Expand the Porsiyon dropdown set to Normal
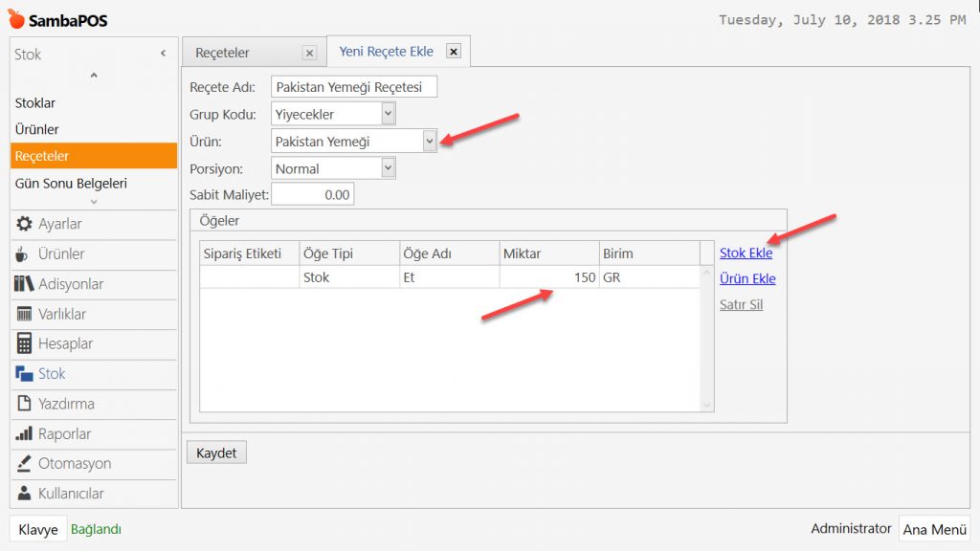980x551 pixels. [x=388, y=168]
